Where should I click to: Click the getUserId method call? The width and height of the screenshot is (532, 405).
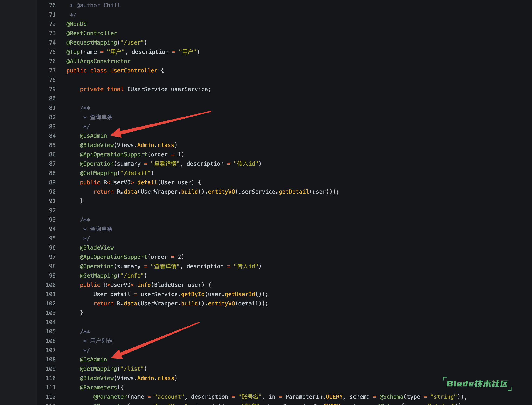240,294
